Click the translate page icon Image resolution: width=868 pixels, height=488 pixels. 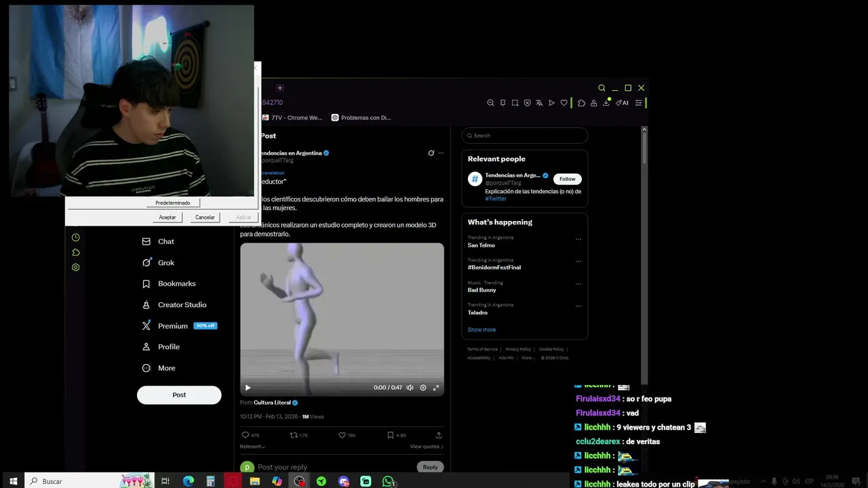pos(539,103)
